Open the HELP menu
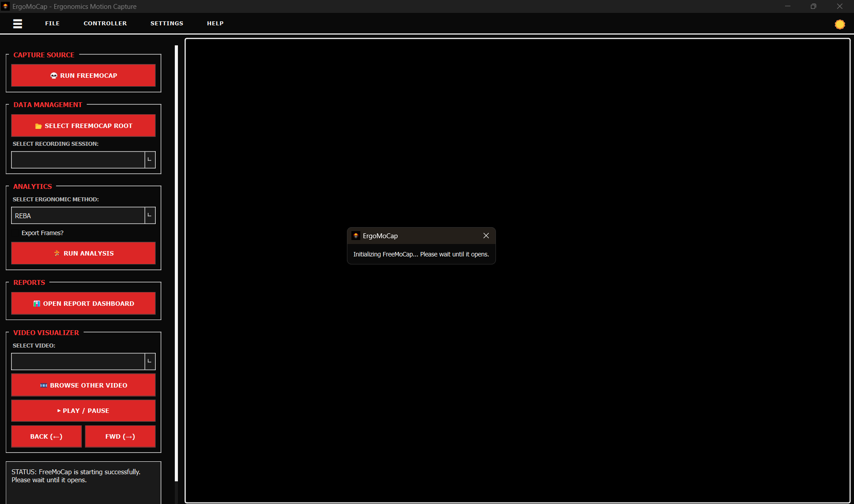This screenshot has height=504, width=854. [215, 24]
